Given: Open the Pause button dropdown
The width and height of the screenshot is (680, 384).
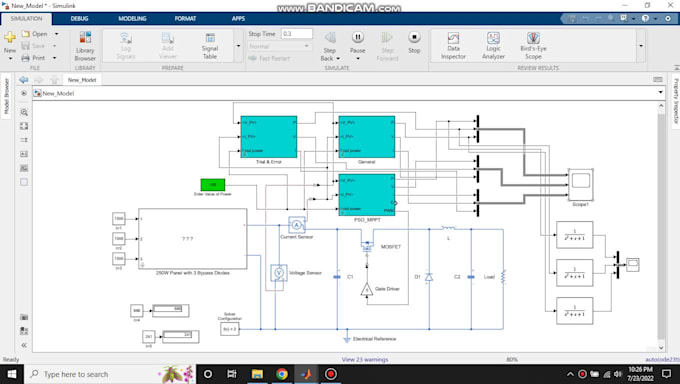Looking at the screenshot, I should [x=358, y=58].
